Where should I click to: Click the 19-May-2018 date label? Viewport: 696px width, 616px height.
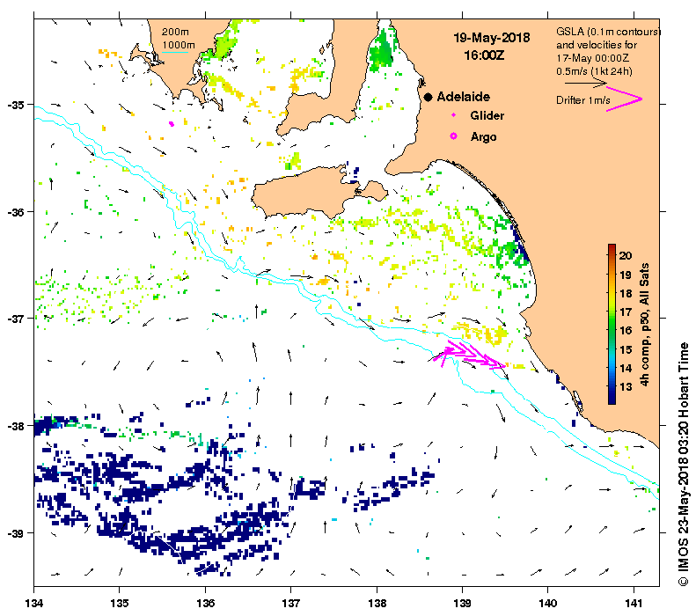[491, 37]
